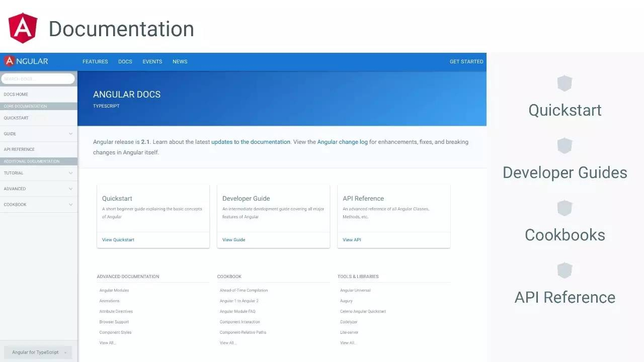Click View All under Tools & Libraries
Viewport: 644px width, 362px height.
pyautogui.click(x=348, y=343)
